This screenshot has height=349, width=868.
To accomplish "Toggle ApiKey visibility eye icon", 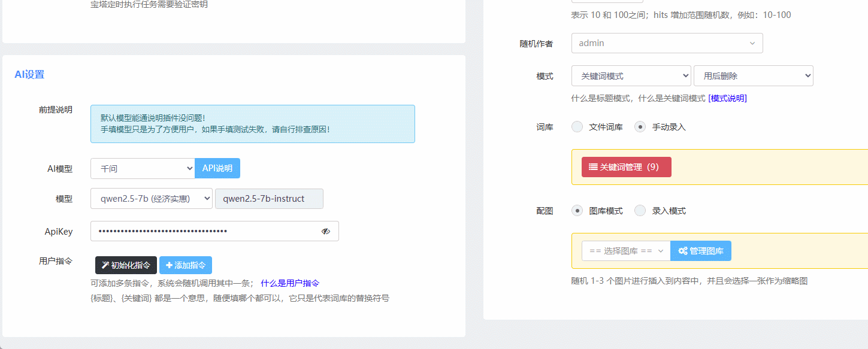I will tap(325, 231).
